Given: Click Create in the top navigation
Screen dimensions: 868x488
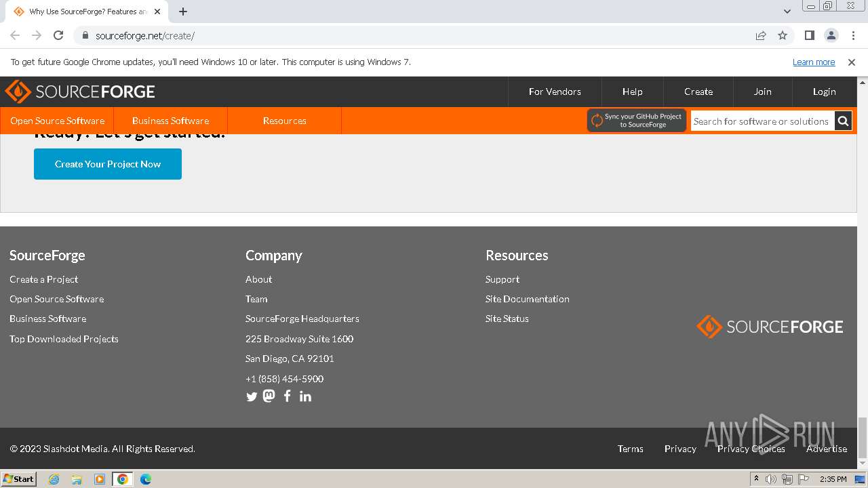Looking at the screenshot, I should [x=698, y=91].
